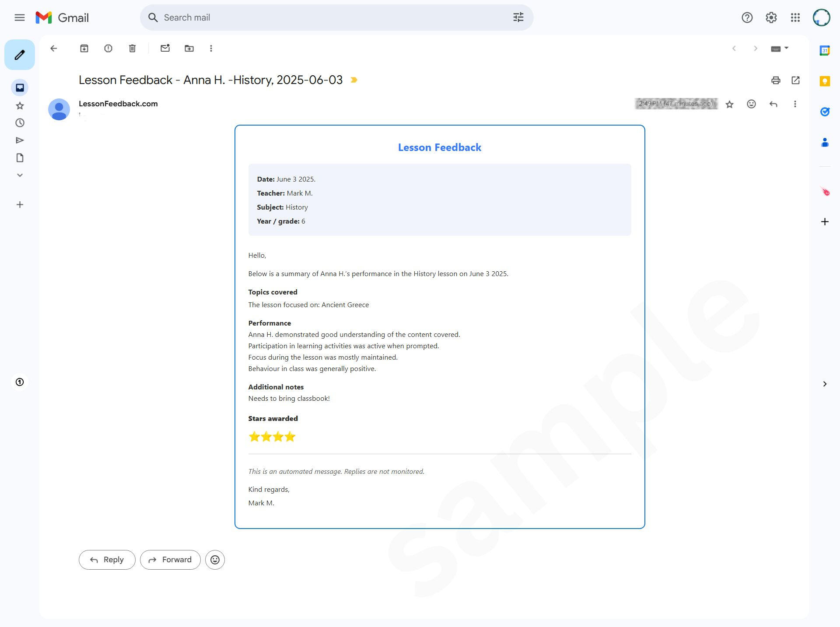
Task: Open the Support help icon
Action: (x=747, y=18)
